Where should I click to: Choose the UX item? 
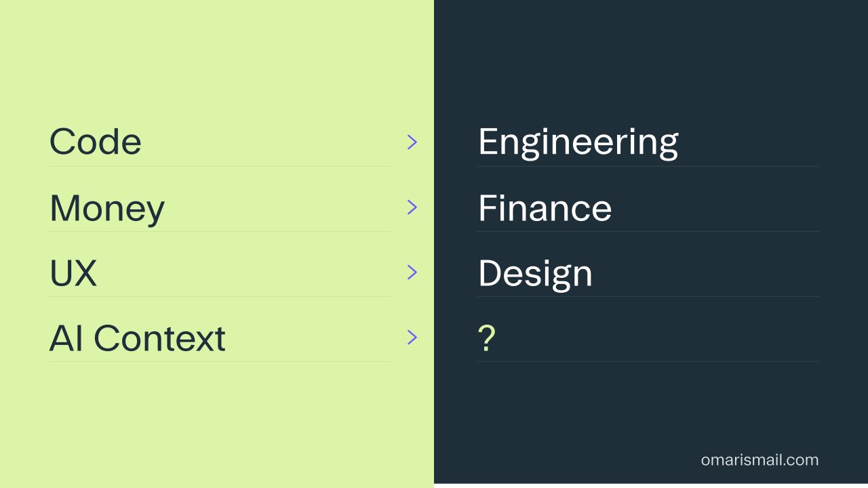pyautogui.click(x=73, y=272)
